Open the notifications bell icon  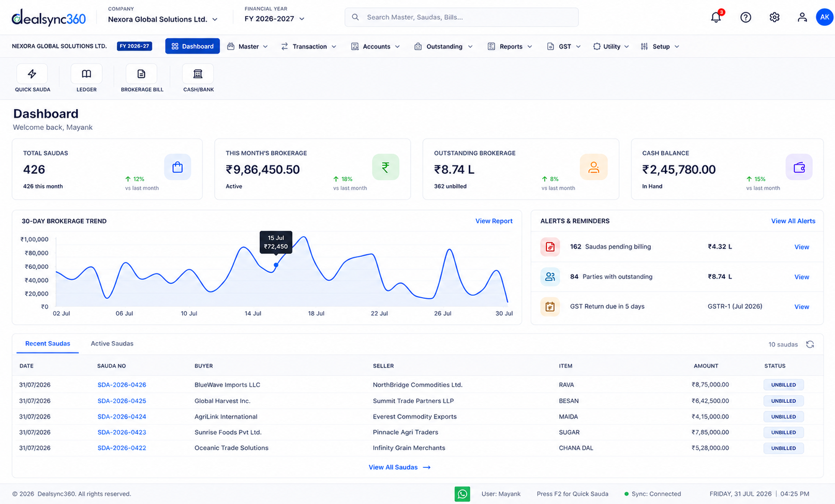coord(716,17)
